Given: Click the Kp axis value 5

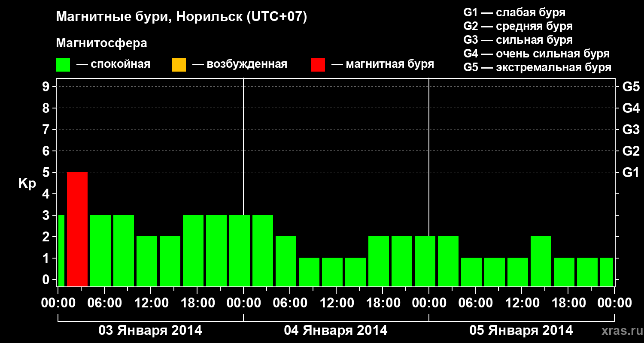Looking at the screenshot, I should tap(47, 172).
